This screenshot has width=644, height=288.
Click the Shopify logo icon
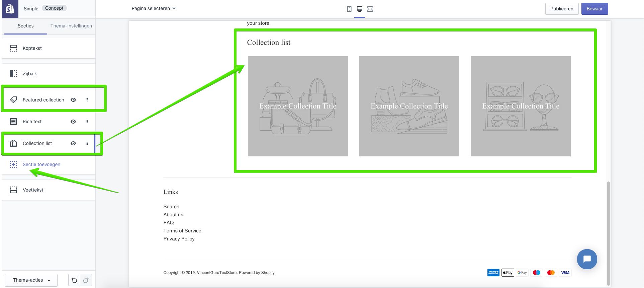pyautogui.click(x=10, y=9)
